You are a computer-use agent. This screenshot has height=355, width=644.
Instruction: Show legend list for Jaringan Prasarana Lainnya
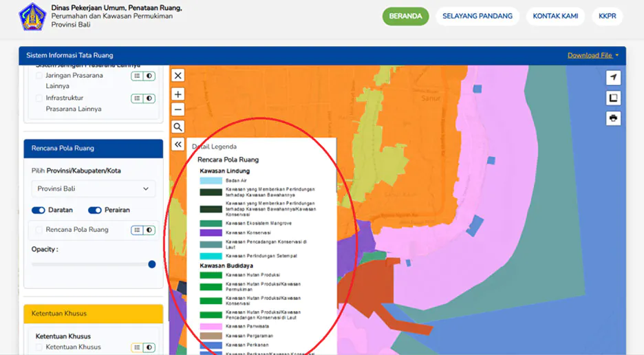(x=137, y=76)
